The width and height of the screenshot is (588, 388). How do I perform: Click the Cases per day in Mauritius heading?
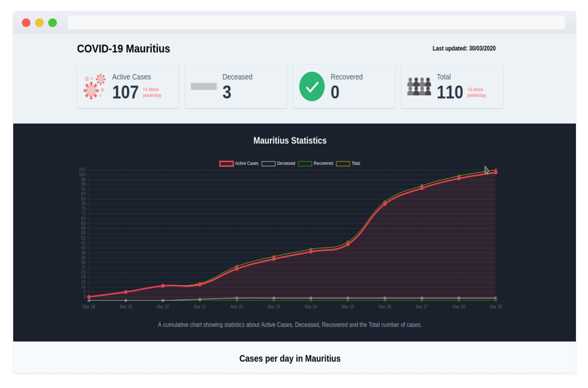pos(290,359)
